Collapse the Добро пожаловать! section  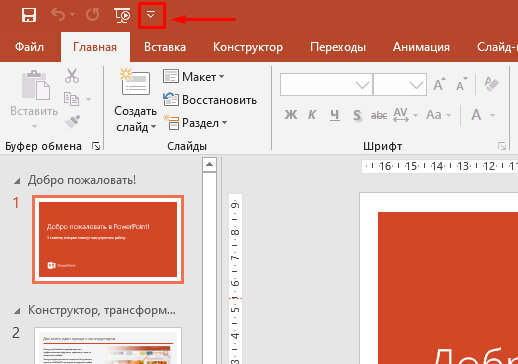(17, 181)
